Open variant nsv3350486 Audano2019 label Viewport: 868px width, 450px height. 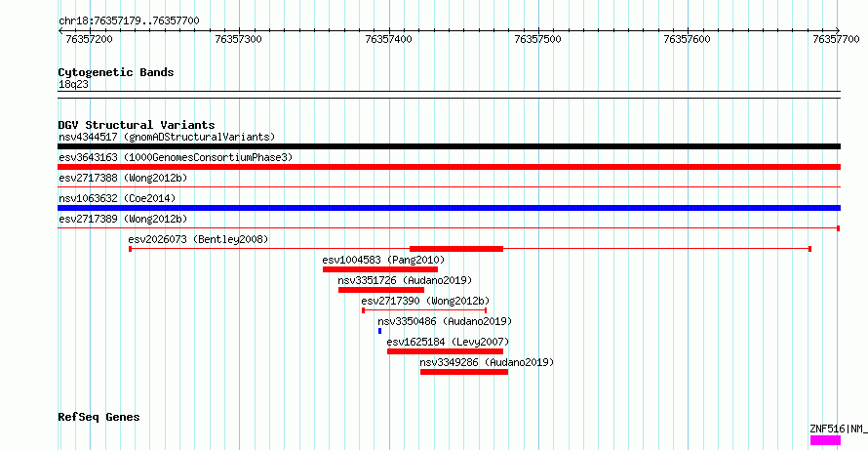445,321
